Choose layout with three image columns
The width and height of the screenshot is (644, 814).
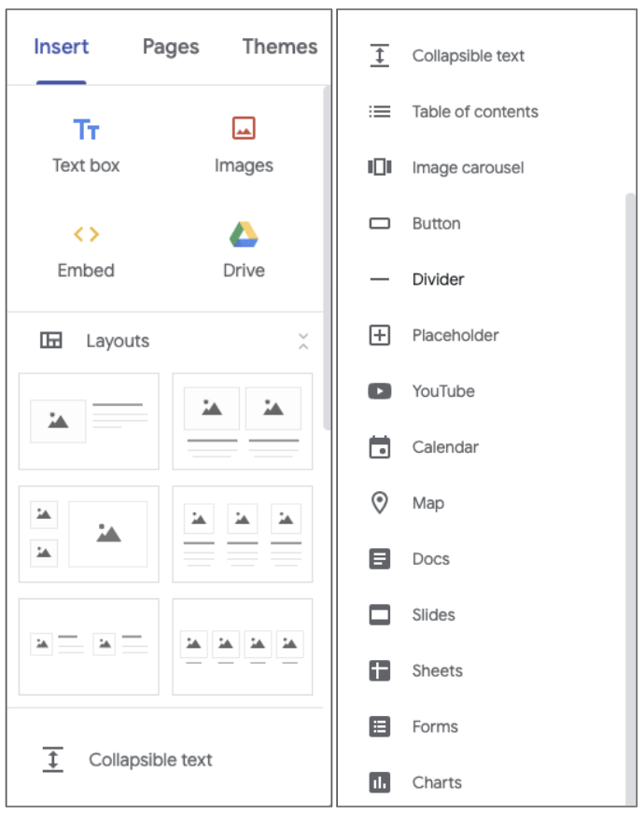pyautogui.click(x=243, y=534)
